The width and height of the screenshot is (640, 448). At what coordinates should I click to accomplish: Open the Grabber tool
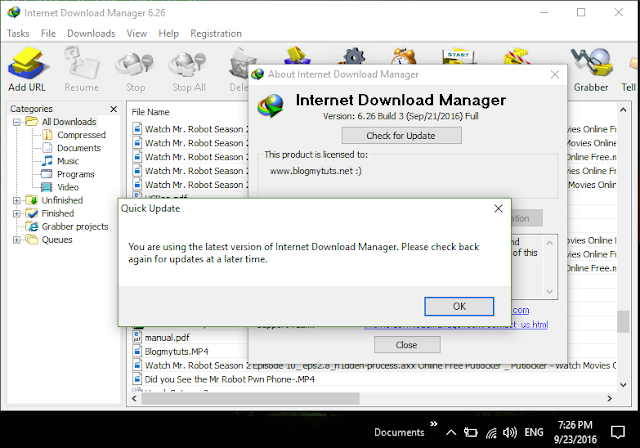[x=591, y=69]
